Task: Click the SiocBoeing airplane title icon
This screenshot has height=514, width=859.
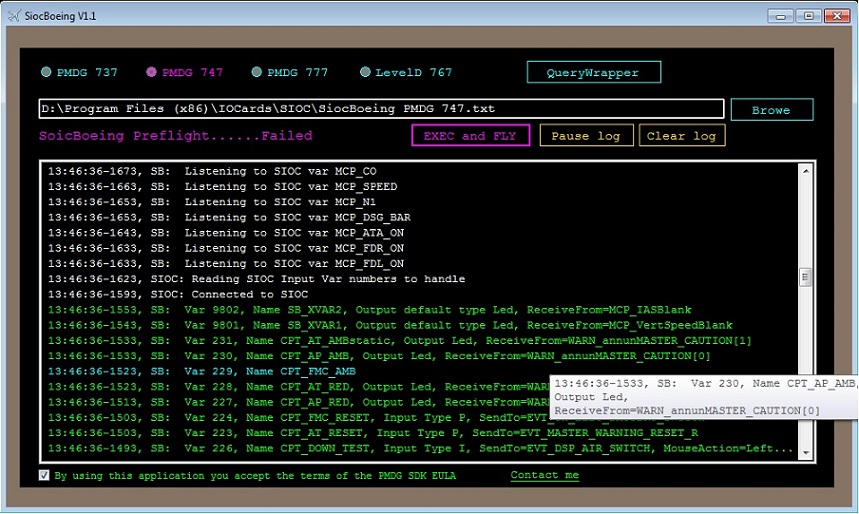Action: click(14, 16)
